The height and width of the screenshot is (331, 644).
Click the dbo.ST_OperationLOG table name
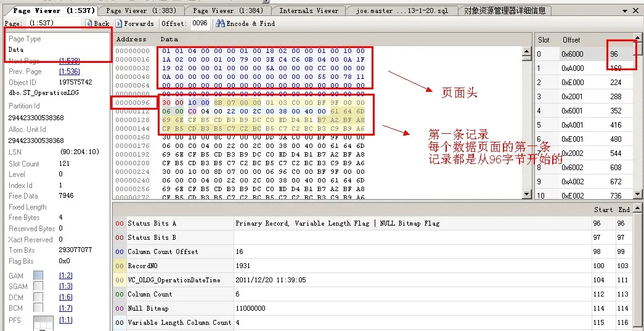coord(44,93)
